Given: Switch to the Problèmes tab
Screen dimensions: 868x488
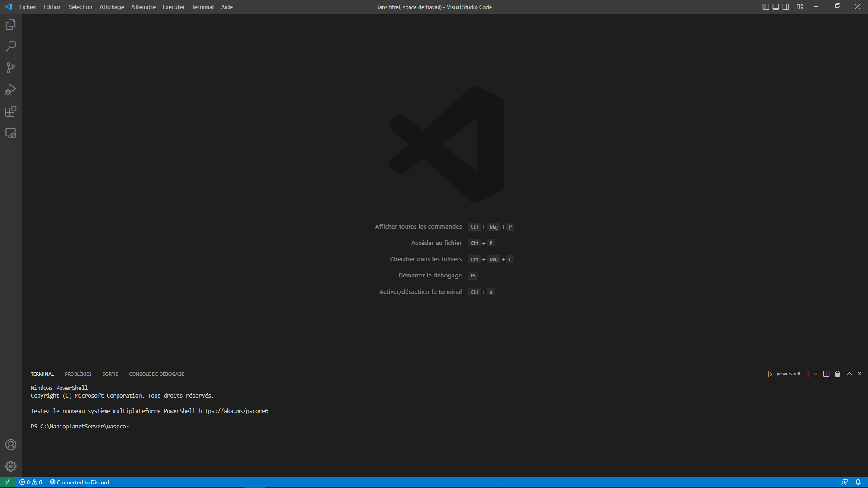Looking at the screenshot, I should coord(78,374).
